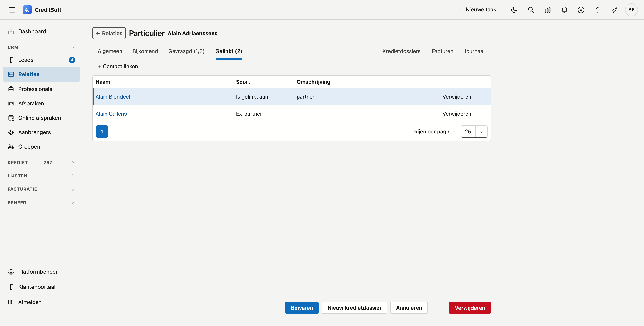644x326 pixels.
Task: Collapse the CRM section chevron
Action: (73, 47)
